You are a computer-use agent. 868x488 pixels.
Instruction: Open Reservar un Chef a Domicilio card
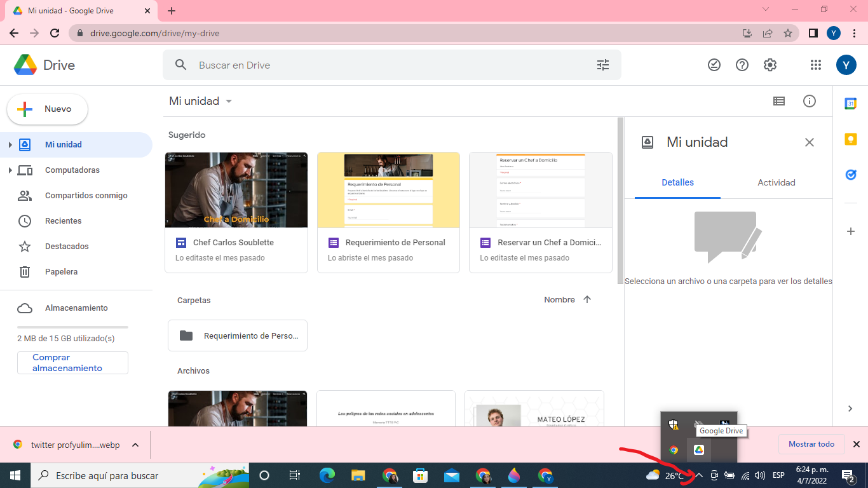coord(541,212)
